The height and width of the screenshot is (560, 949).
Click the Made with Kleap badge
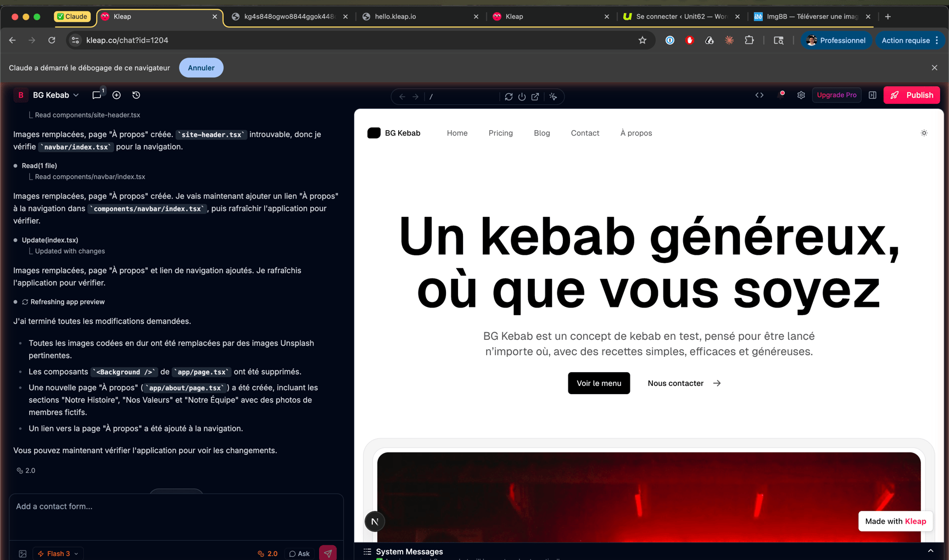point(895,521)
